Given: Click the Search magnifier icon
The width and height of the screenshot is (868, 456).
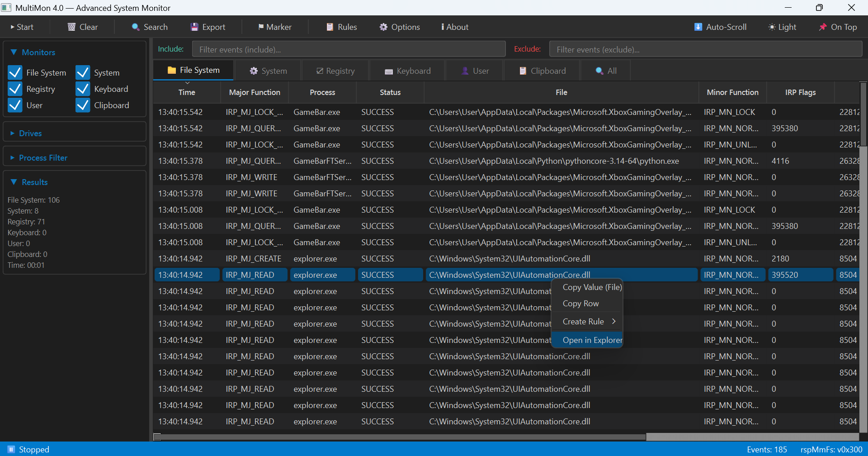Looking at the screenshot, I should (135, 27).
